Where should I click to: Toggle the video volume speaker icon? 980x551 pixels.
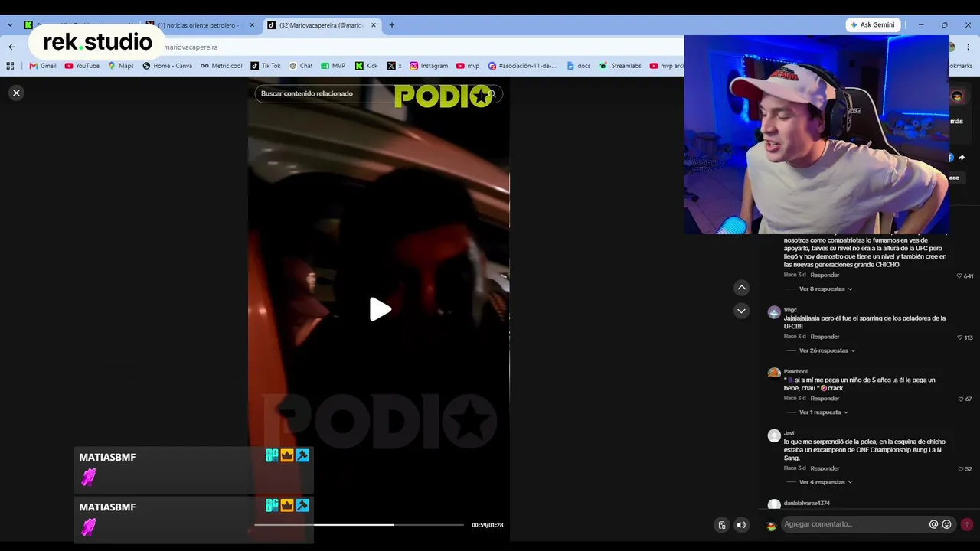tap(741, 525)
